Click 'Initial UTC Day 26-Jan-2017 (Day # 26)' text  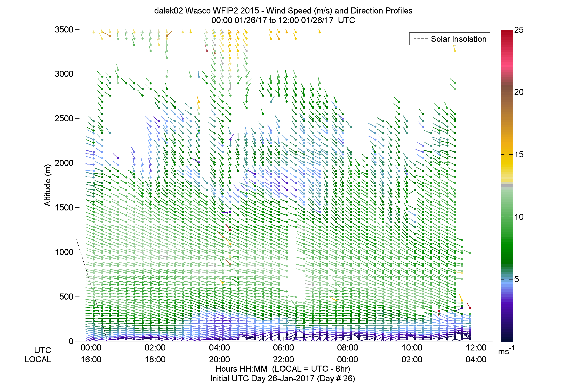[283, 379]
